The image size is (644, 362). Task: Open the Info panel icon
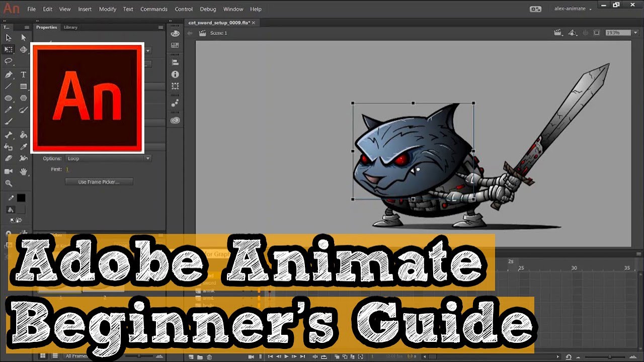(x=175, y=74)
